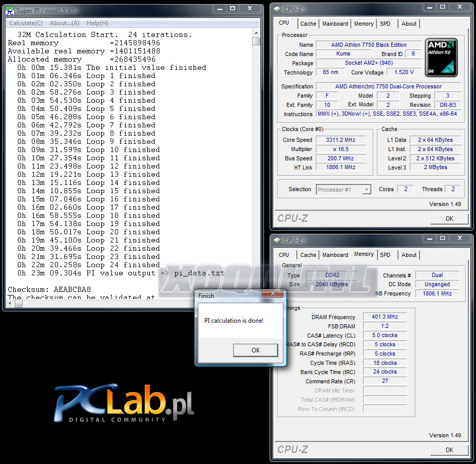This screenshot has width=476, height=464.
Task: Minimize the Super PI window
Action: point(220,9)
